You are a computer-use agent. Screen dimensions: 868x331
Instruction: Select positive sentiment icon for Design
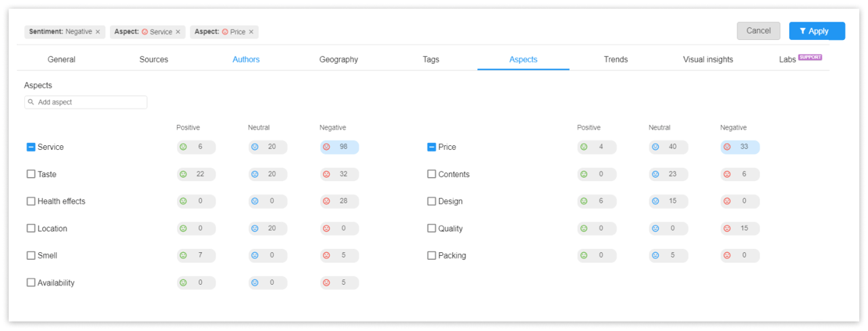(584, 201)
